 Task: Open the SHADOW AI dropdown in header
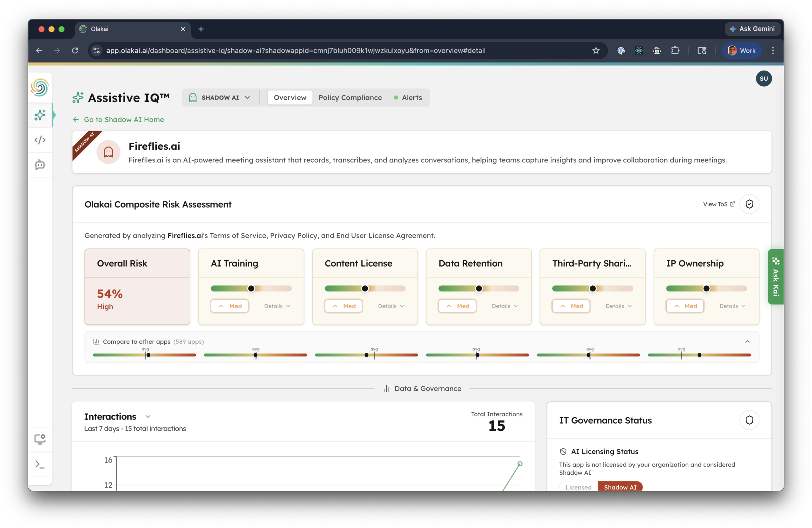click(x=220, y=97)
